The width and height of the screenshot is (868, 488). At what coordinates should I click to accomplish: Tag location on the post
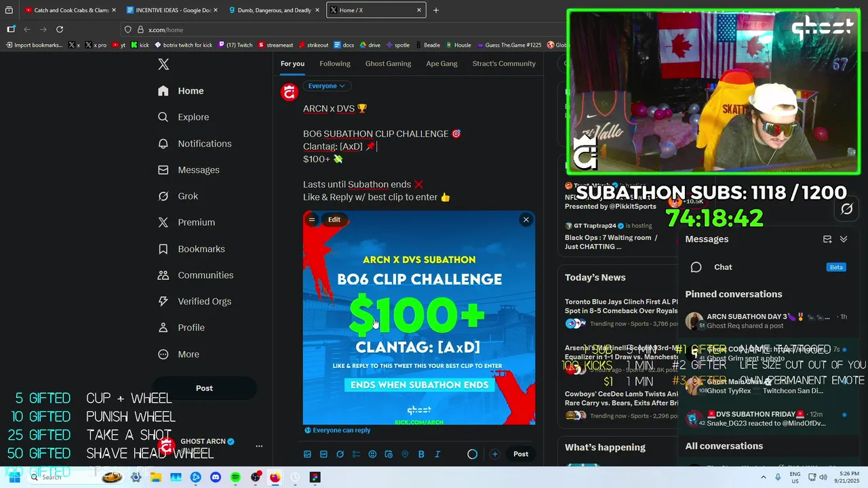click(405, 454)
